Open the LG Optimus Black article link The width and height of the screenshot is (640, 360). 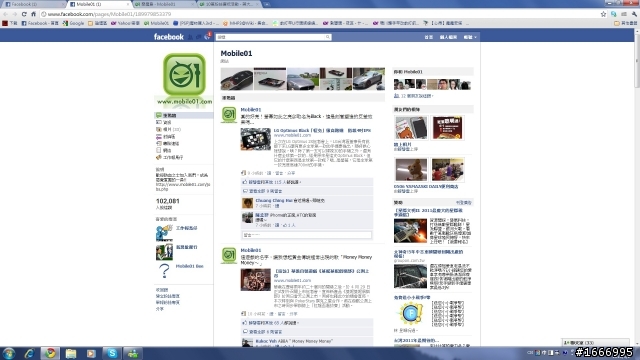coord(322,131)
